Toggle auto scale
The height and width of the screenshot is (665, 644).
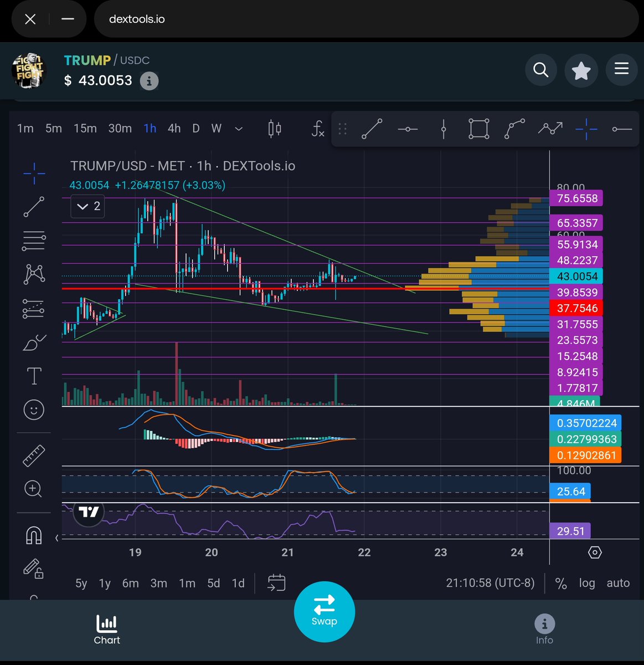tap(618, 583)
